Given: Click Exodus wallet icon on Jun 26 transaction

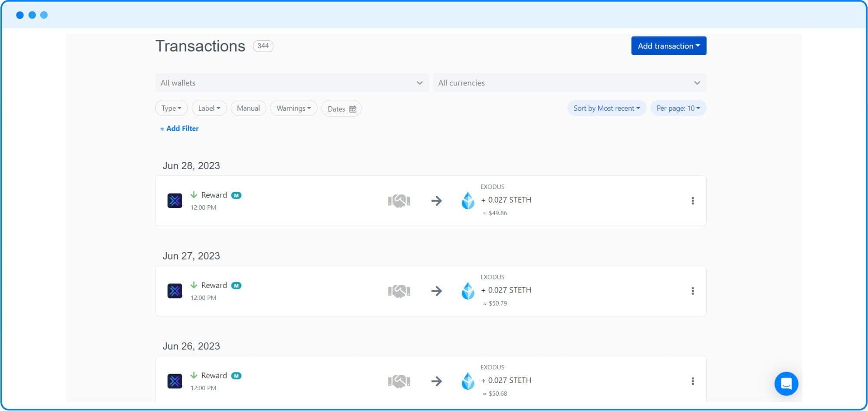Looking at the screenshot, I should click(175, 381).
